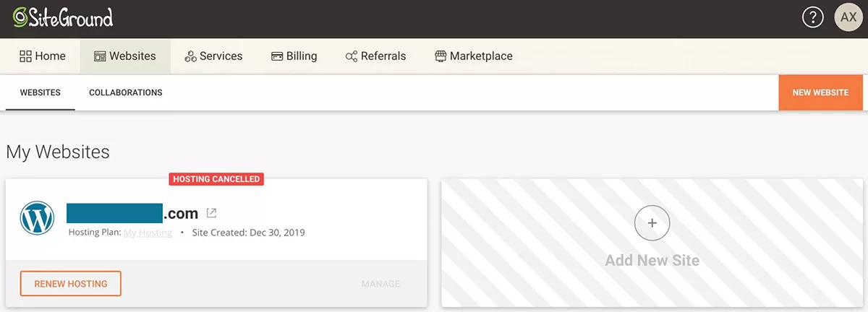
Task: Select the Websites sub-tab
Action: coord(40,92)
